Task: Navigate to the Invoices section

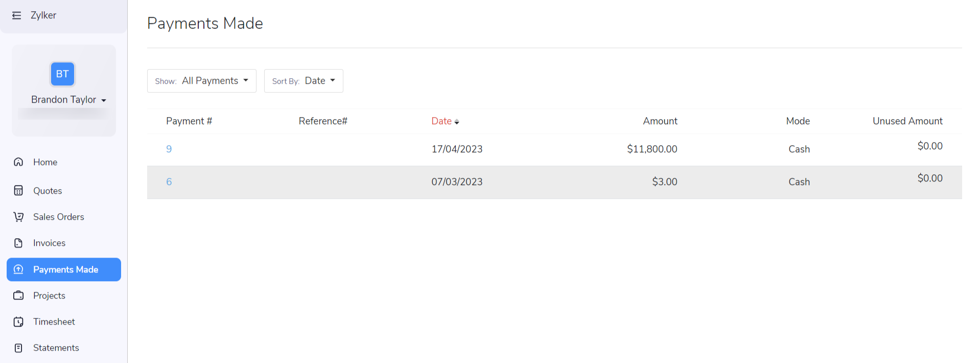Action: (49, 243)
